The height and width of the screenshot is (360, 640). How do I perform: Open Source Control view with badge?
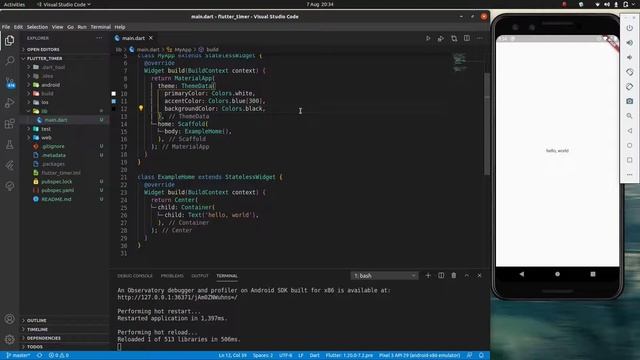pos(10,82)
